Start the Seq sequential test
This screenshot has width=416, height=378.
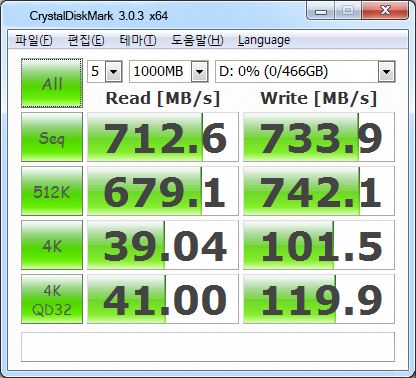click(52, 137)
